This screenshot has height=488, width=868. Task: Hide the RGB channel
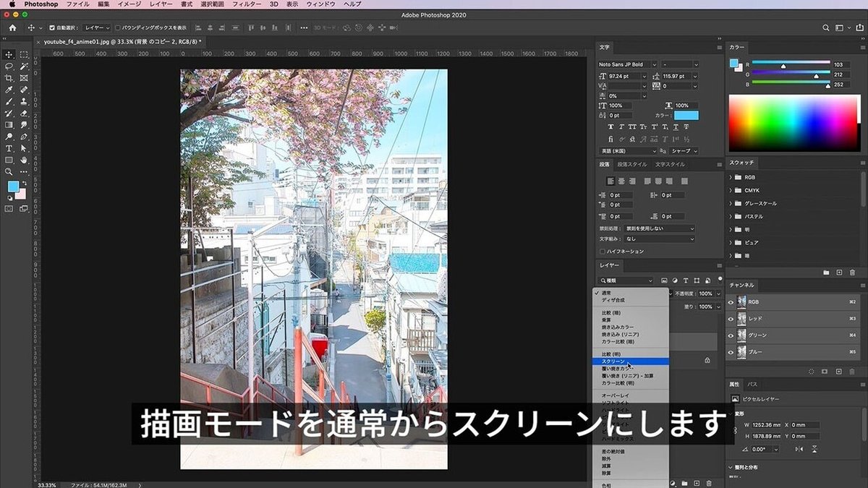(731, 302)
